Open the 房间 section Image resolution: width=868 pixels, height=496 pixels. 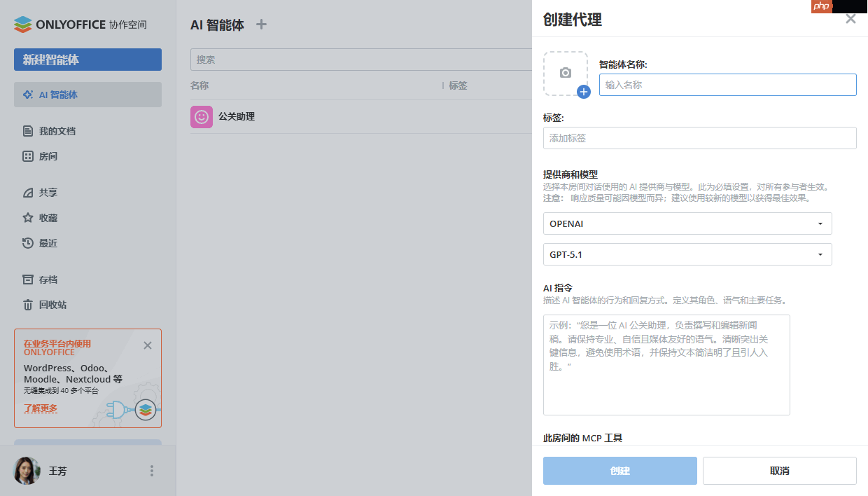(x=49, y=156)
